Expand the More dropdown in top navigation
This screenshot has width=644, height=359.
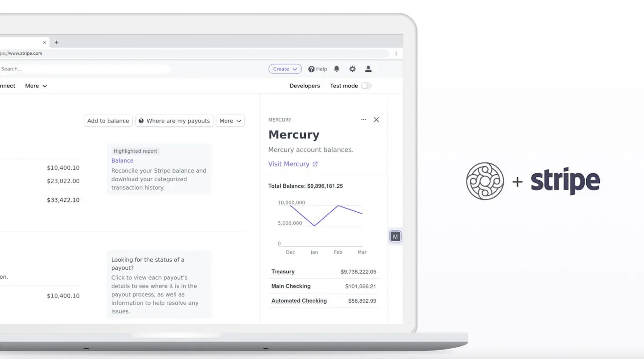(36, 86)
